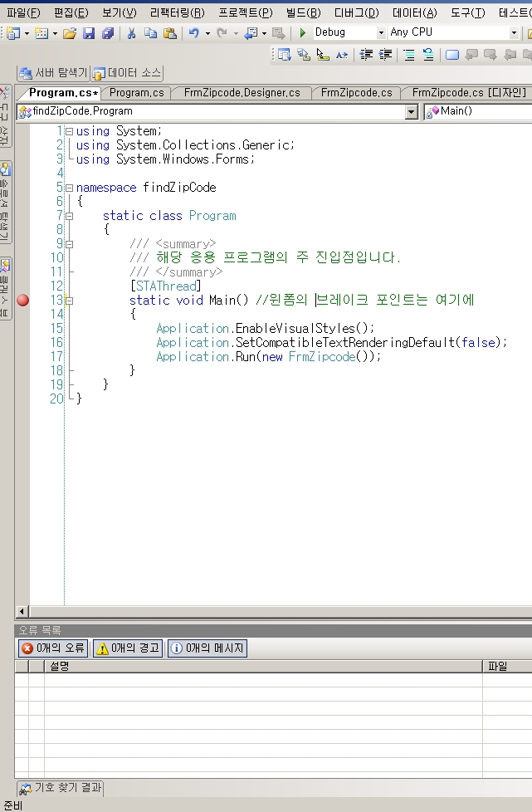Decrease line indent with the outdent icon
The height and width of the screenshot is (812, 532).
pyautogui.click(x=366, y=55)
